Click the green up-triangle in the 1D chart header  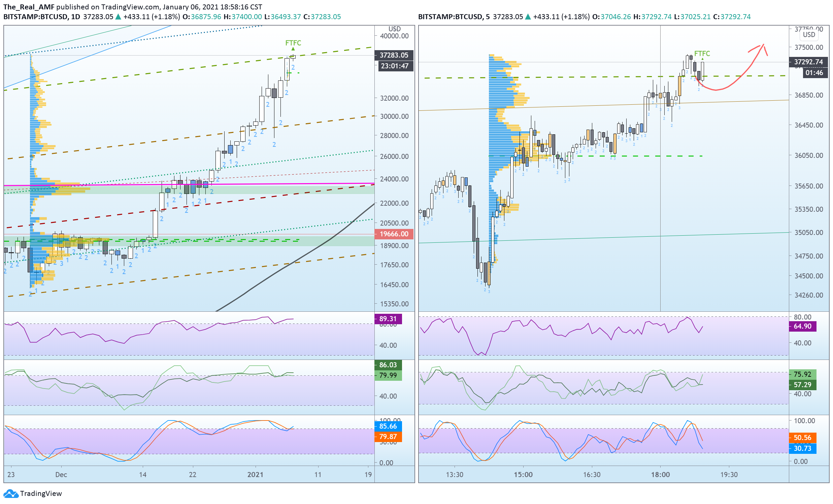click(x=118, y=16)
